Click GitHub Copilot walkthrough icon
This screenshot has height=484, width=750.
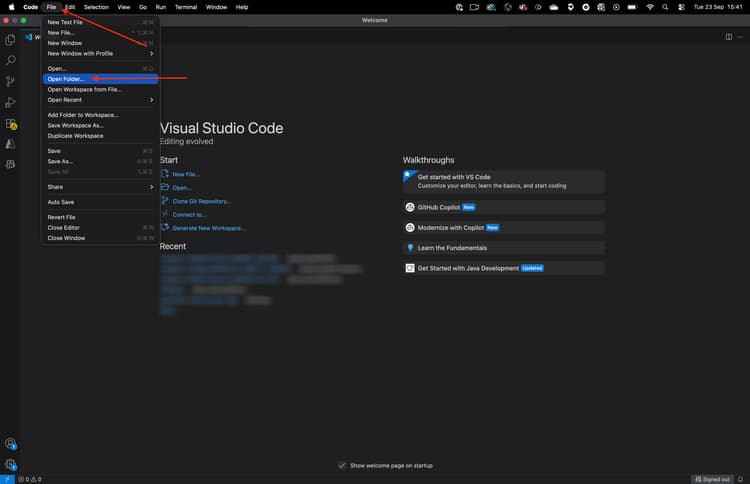410,207
